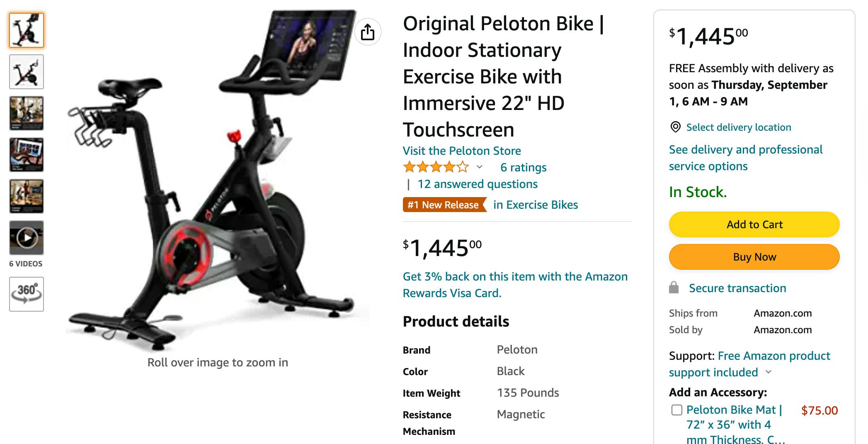Expand the product support included chevron
This screenshot has height=444, width=868.
[769, 372]
